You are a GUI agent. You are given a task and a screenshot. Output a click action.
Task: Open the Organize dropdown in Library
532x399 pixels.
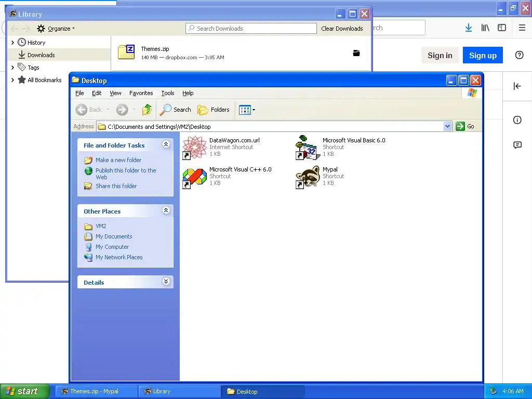coord(56,29)
